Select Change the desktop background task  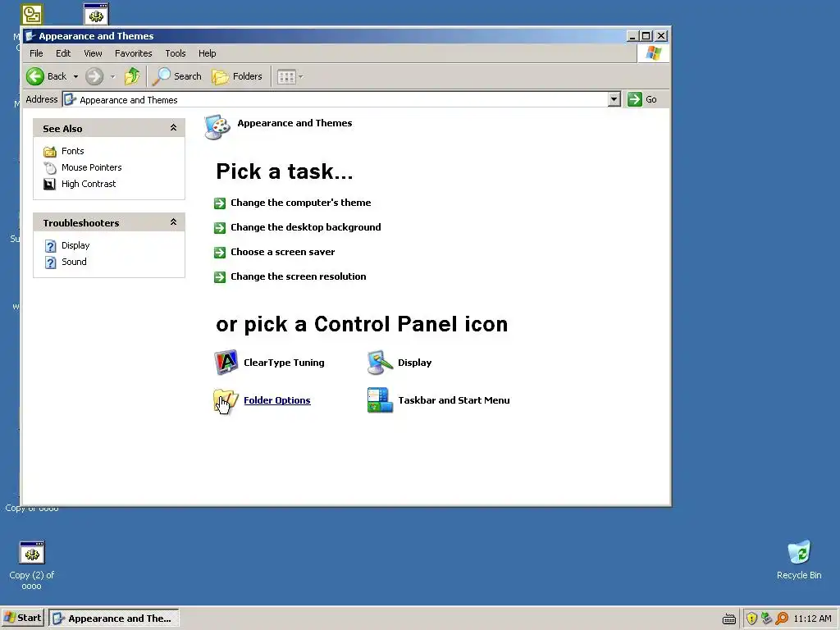tap(306, 227)
